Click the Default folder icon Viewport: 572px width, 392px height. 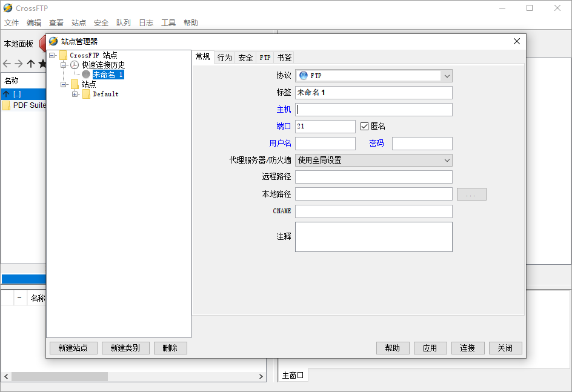(x=87, y=94)
